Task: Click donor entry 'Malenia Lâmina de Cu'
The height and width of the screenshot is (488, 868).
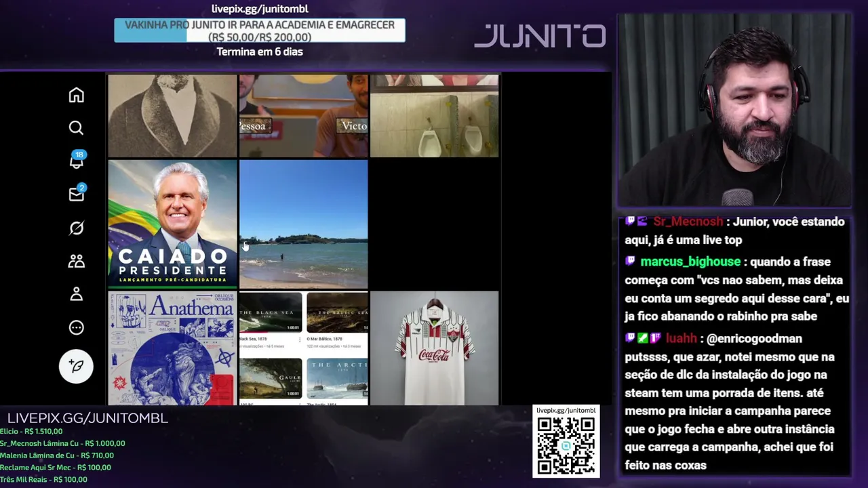Action: click(57, 455)
